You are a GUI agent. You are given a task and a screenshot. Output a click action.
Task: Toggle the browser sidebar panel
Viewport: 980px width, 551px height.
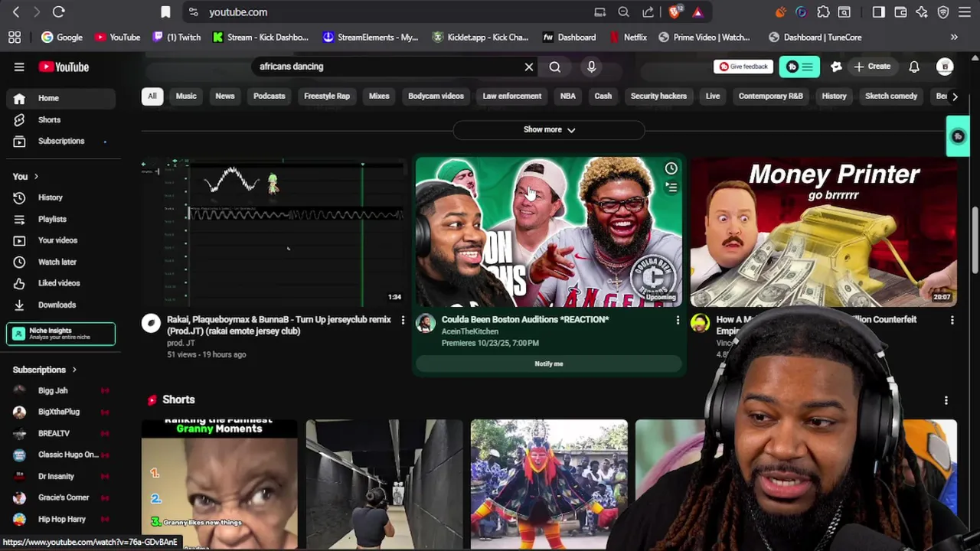[x=878, y=12]
